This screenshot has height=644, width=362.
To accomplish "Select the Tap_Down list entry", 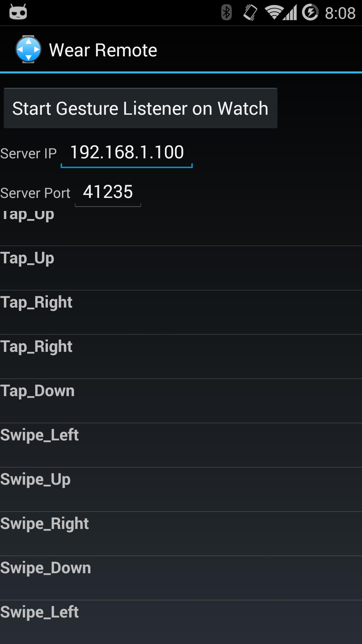I will tap(181, 401).
